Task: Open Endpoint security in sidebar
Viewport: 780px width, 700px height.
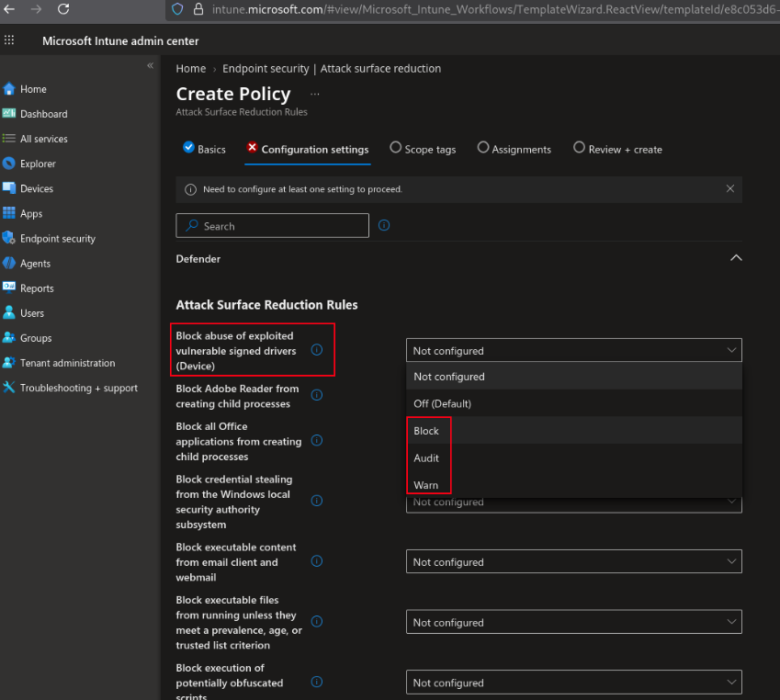Action: point(58,238)
